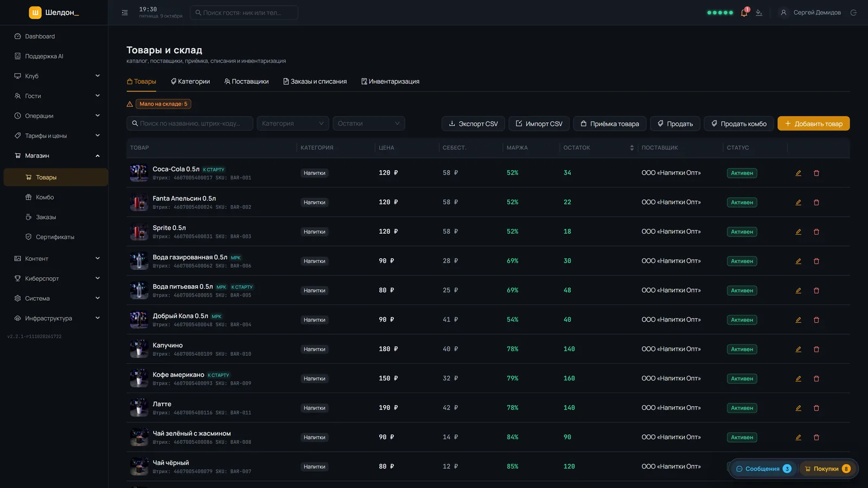
Task: Edit the Добрый Кола 0.5л product
Action: pyautogui.click(x=798, y=320)
